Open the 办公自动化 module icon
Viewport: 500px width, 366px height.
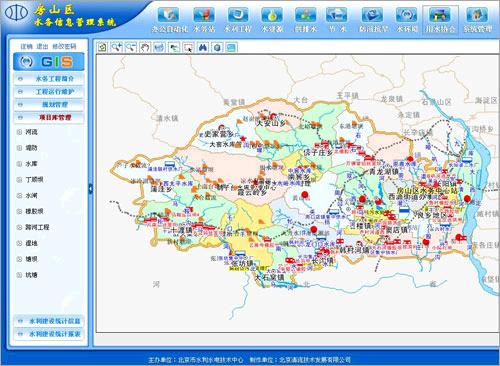click(x=169, y=19)
